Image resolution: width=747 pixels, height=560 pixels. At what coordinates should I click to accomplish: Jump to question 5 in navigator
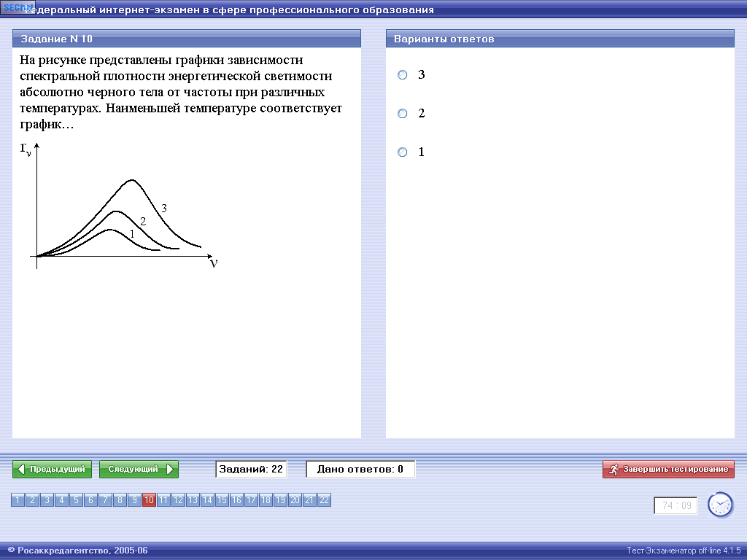(76, 500)
